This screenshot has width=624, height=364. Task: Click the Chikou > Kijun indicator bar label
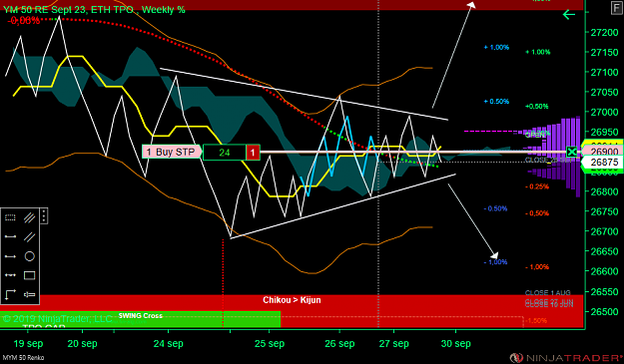292,300
